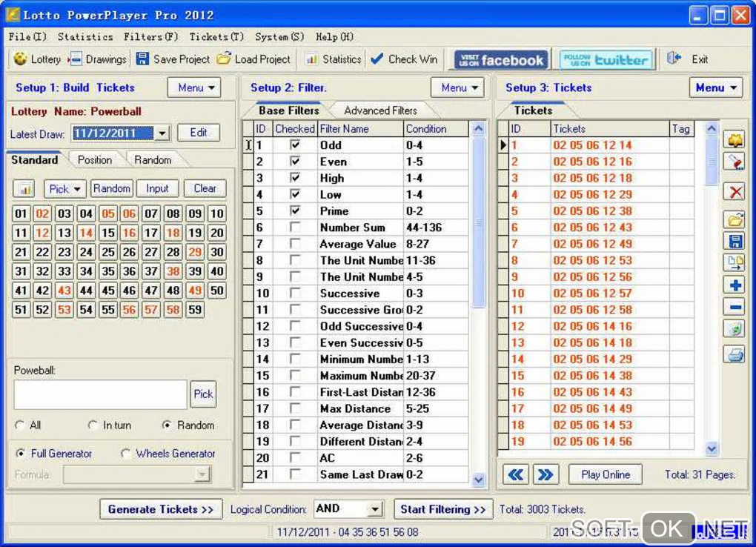Select the All powerball radio option
Viewport: 756px width, 547px height.
tap(20, 425)
